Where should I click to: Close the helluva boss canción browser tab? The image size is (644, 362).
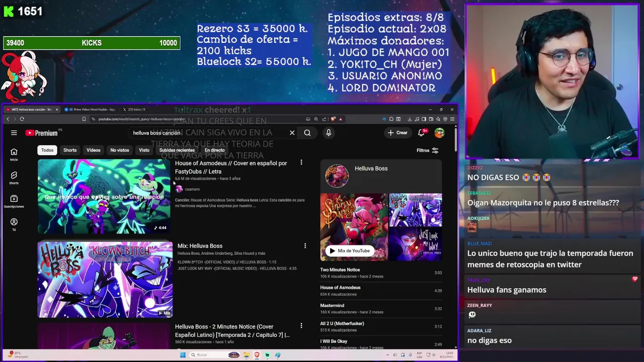click(x=57, y=110)
